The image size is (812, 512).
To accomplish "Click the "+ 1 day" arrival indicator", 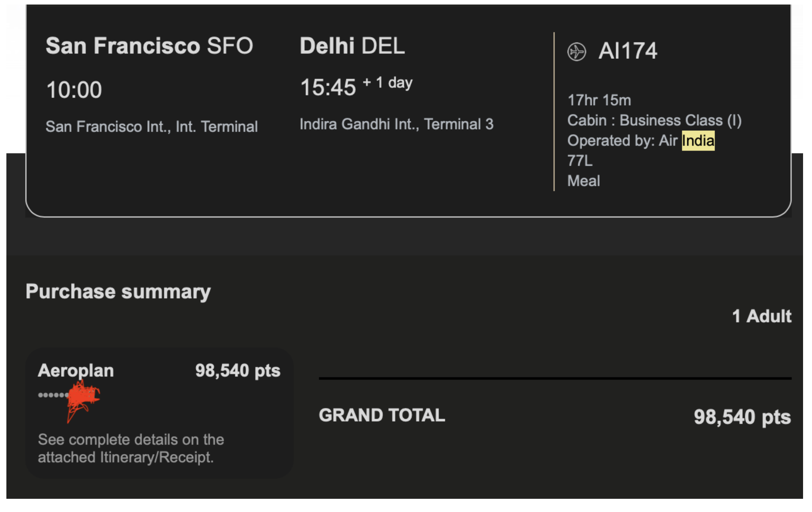I will (x=387, y=82).
